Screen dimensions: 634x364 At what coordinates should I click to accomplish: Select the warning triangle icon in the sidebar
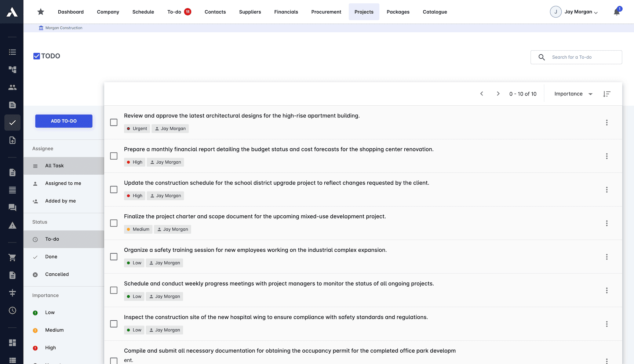click(x=12, y=225)
